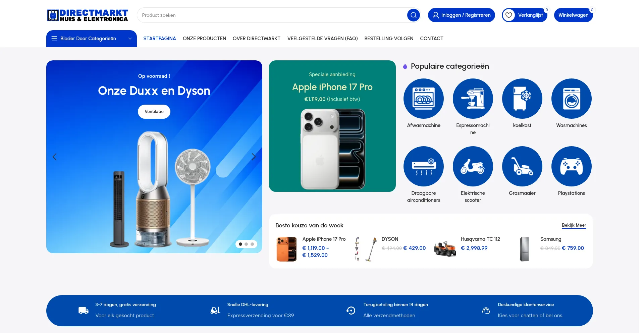Click the delivery truck icon
Screen dimensions: 644x333
pyautogui.click(x=84, y=311)
